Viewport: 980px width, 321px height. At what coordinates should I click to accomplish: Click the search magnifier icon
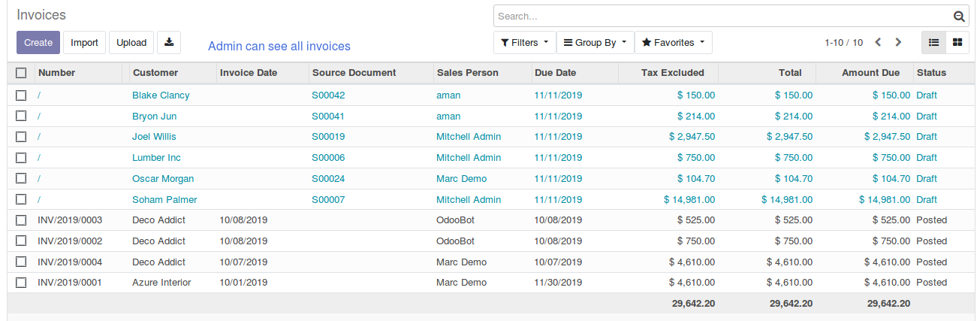tap(958, 17)
